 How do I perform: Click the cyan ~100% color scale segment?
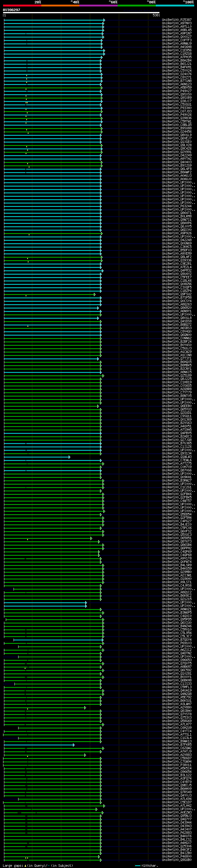175,6
